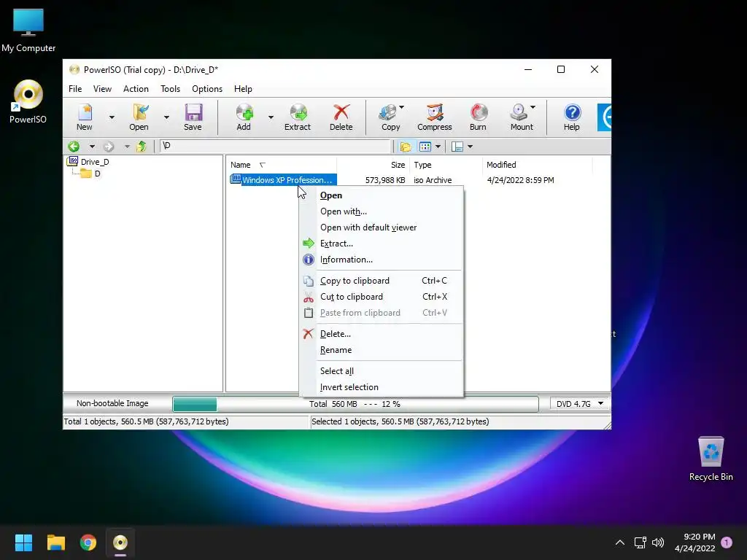Sort by the Size column header
The image size is (747, 560).
[x=373, y=165]
